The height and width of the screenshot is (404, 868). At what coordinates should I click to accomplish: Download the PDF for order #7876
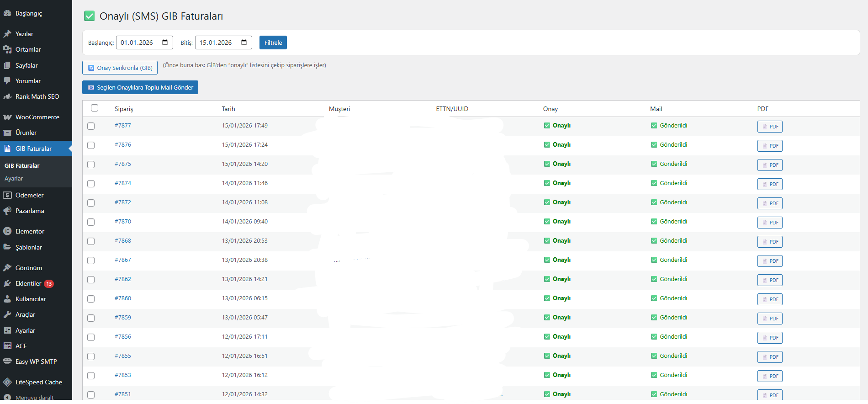tap(770, 146)
